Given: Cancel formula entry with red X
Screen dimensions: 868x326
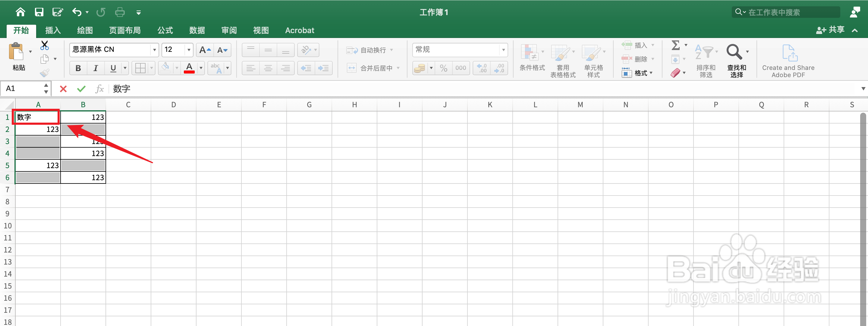Looking at the screenshot, I should coord(63,89).
